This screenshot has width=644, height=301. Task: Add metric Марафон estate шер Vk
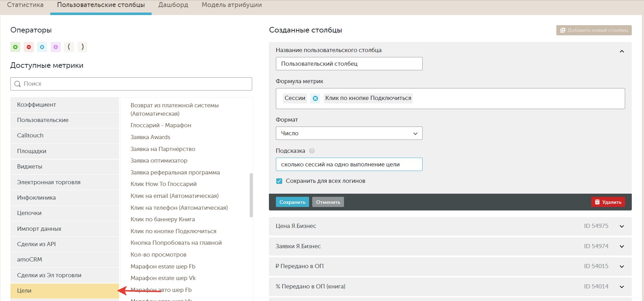(x=163, y=278)
